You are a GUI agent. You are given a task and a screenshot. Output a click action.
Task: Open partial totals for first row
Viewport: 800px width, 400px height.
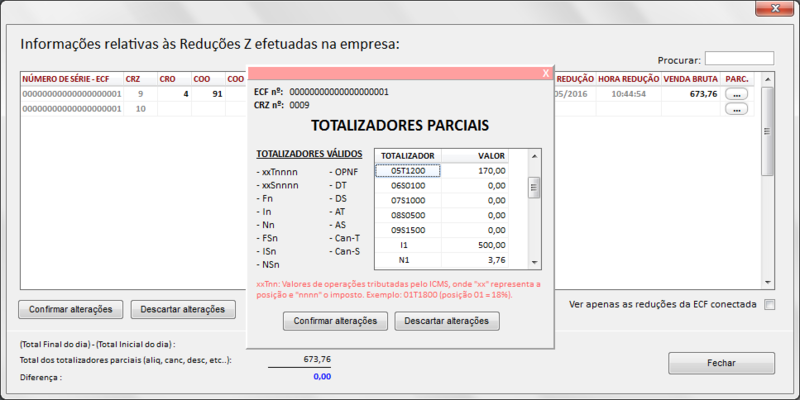737,94
